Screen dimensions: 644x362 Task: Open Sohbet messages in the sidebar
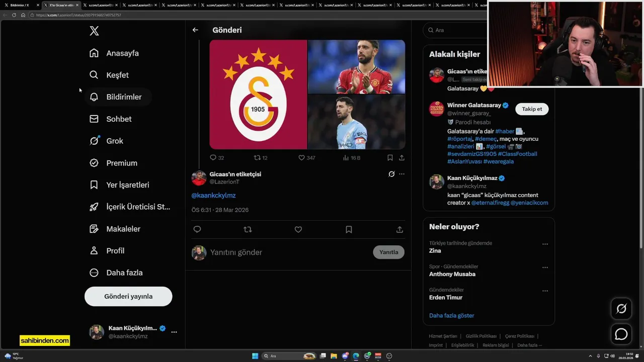pyautogui.click(x=111, y=119)
